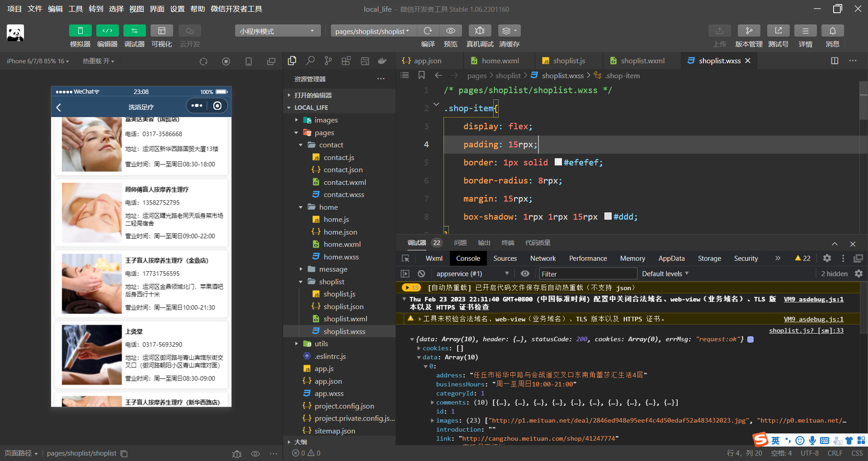Image resolution: width=868 pixels, height=461 pixels.
Task: Click the clear console icon
Action: [x=421, y=273]
